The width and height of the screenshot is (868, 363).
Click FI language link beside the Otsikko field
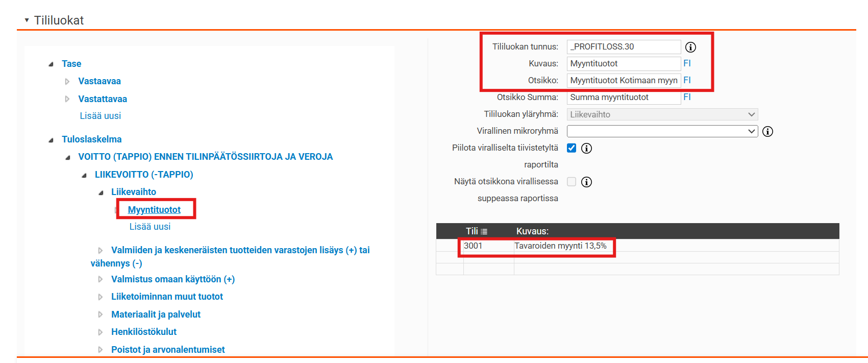(x=687, y=80)
